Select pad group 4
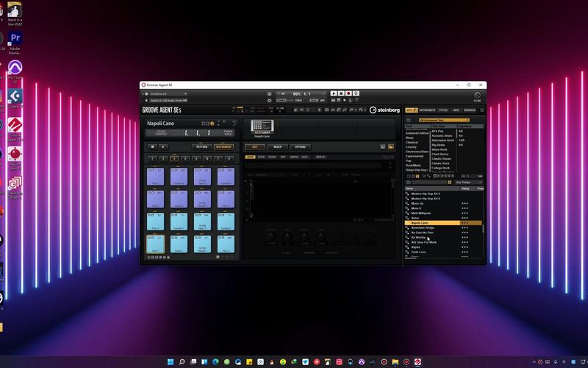The image size is (588, 368). point(185,159)
